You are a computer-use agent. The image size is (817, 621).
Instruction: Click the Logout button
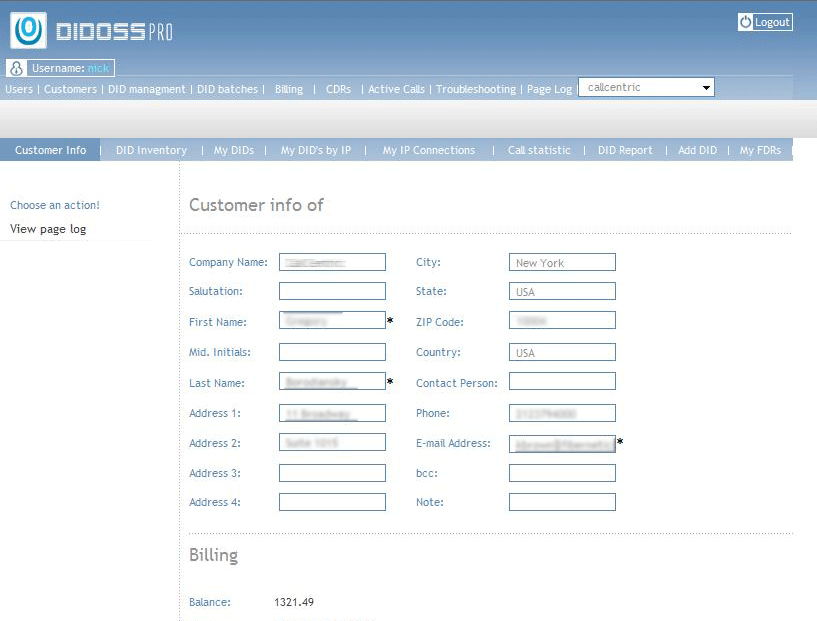pyautogui.click(x=771, y=22)
